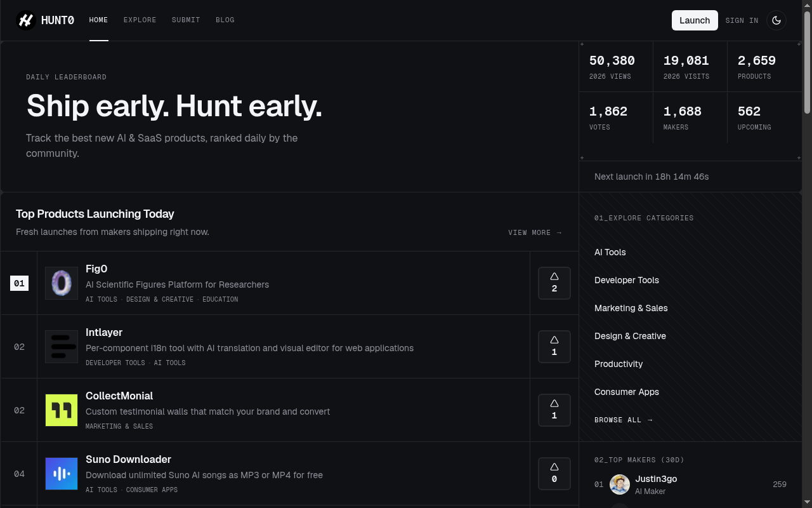Click the Hunt0 logo icon

pyautogui.click(x=26, y=20)
